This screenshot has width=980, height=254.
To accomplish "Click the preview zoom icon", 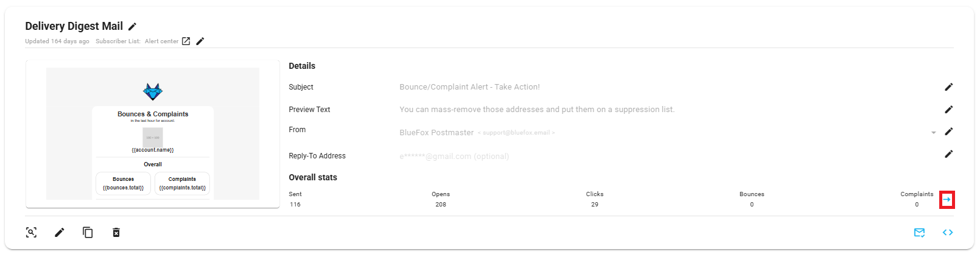I will coord(32,232).
